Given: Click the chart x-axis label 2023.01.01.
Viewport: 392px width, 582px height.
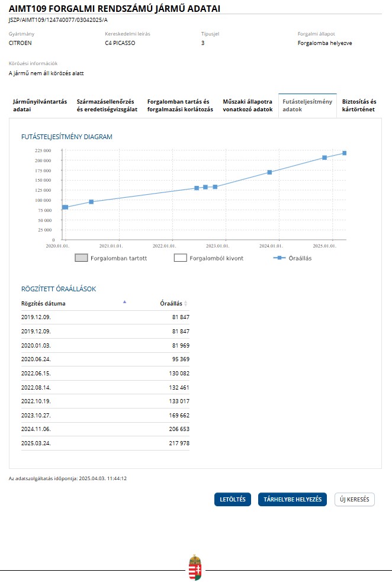Looking at the screenshot, I should pos(217,246).
